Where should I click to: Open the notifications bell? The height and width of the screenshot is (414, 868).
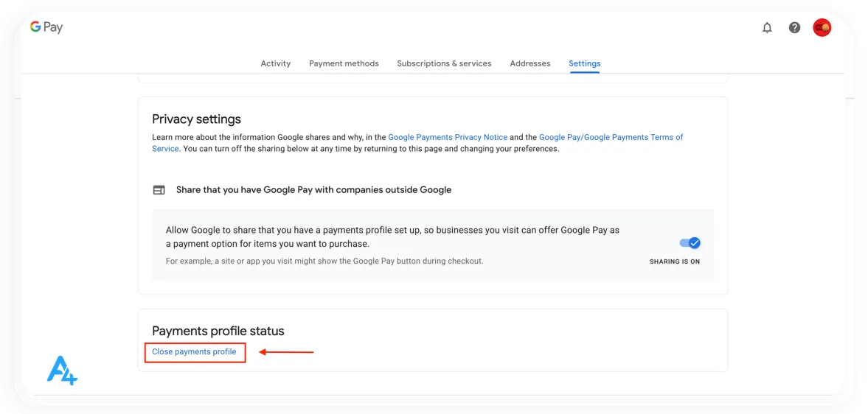pyautogui.click(x=767, y=28)
